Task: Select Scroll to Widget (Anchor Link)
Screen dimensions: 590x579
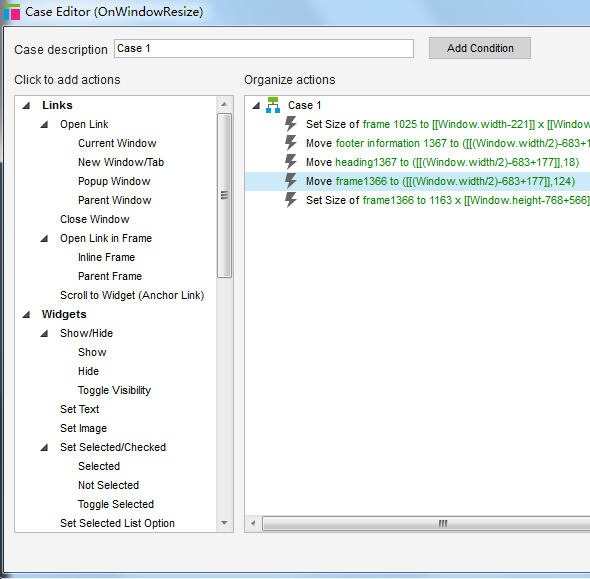Action: (x=132, y=295)
